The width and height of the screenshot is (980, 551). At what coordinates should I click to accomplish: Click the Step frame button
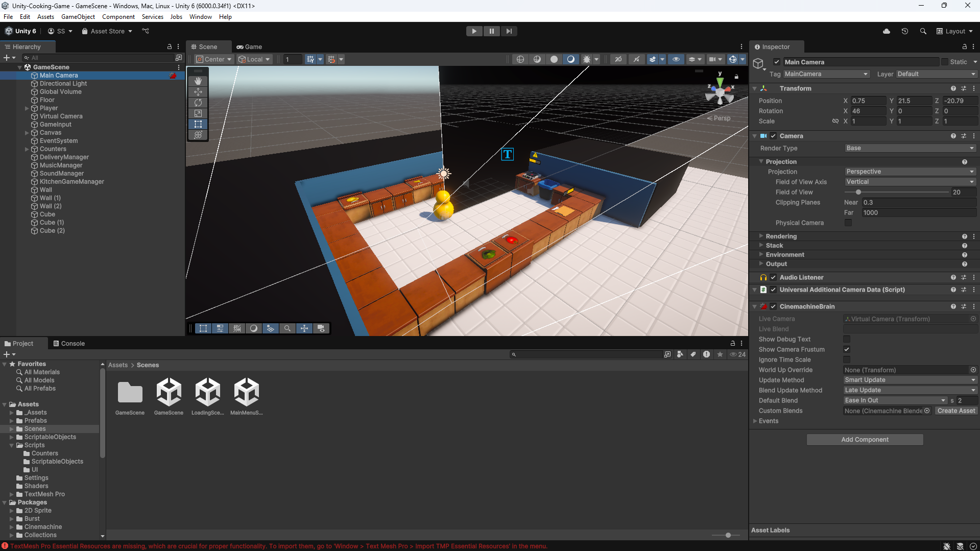tap(509, 31)
